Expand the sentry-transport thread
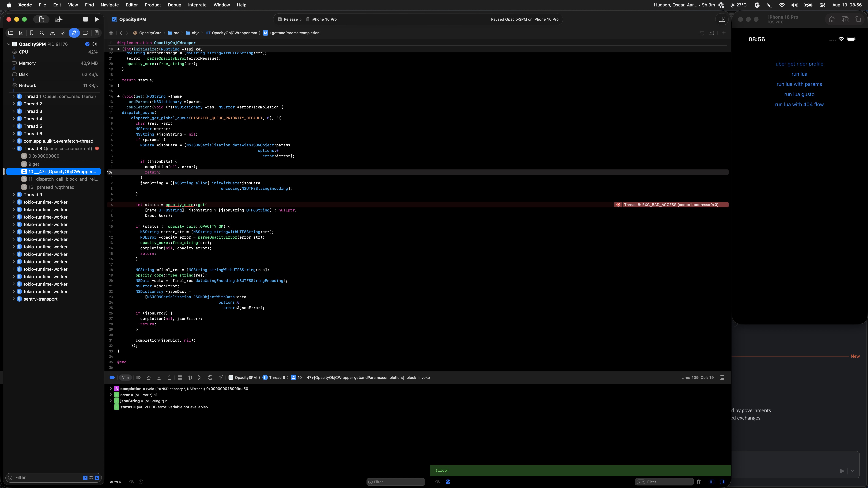Viewport: 868px width, 488px height. coord(14,299)
